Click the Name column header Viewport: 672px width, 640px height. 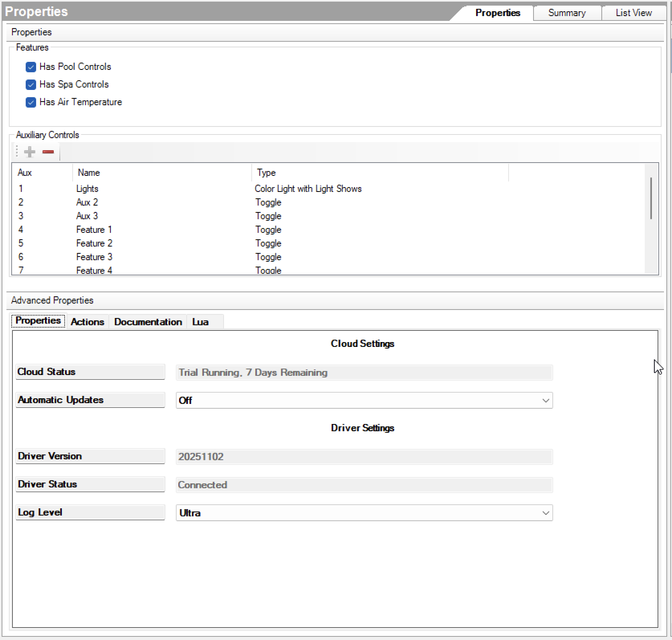pyautogui.click(x=89, y=173)
